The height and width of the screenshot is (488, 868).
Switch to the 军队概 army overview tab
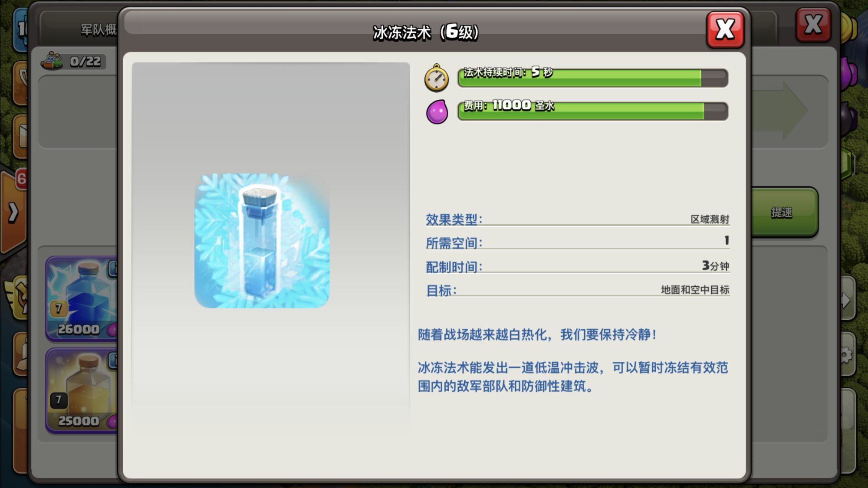pyautogui.click(x=98, y=29)
